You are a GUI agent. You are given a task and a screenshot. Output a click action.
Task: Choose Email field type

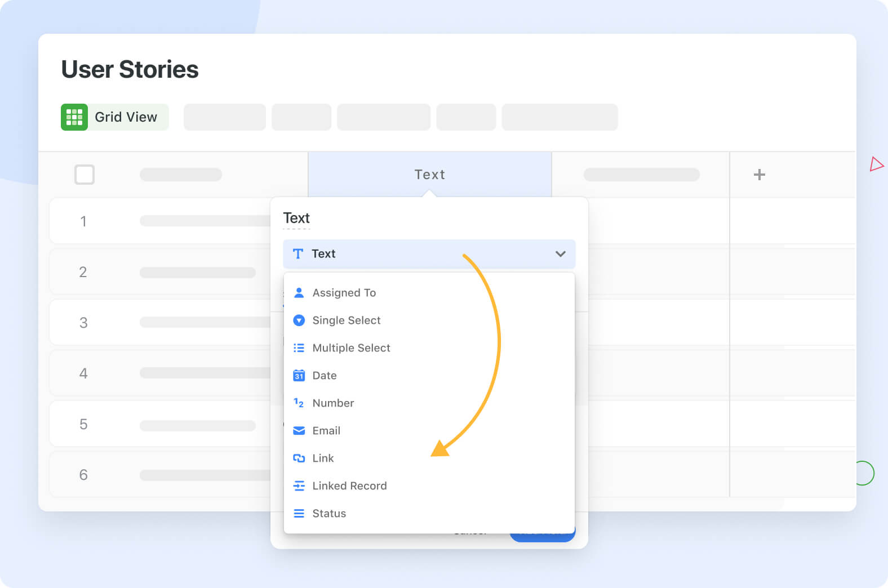pyautogui.click(x=429, y=431)
